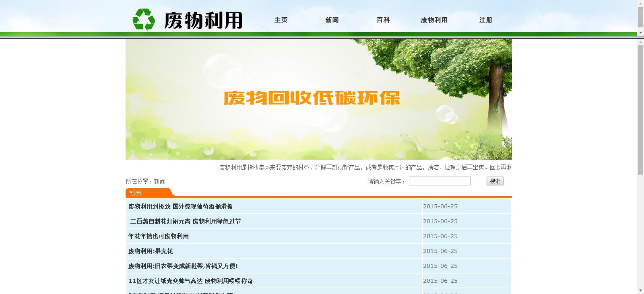Open the 百科 navigation item

[383, 20]
